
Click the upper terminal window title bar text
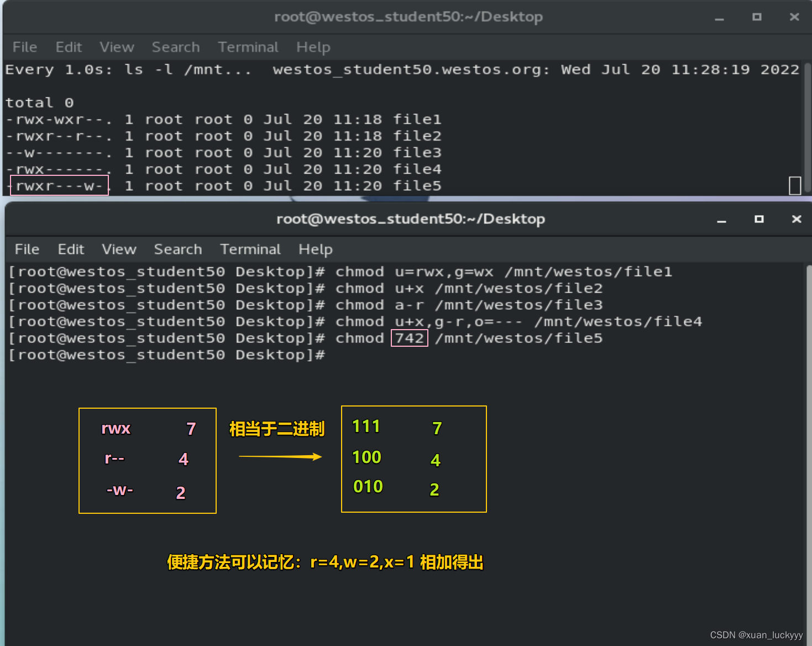408,17
